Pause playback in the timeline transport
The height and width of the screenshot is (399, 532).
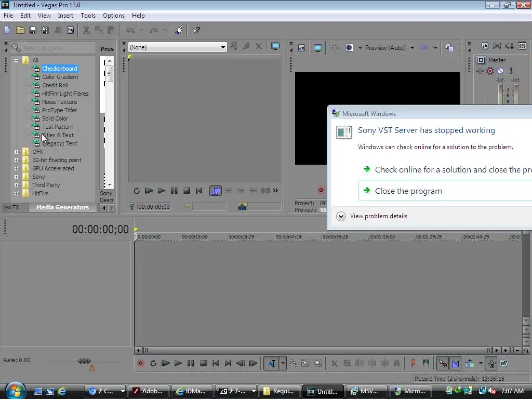pyautogui.click(x=191, y=363)
